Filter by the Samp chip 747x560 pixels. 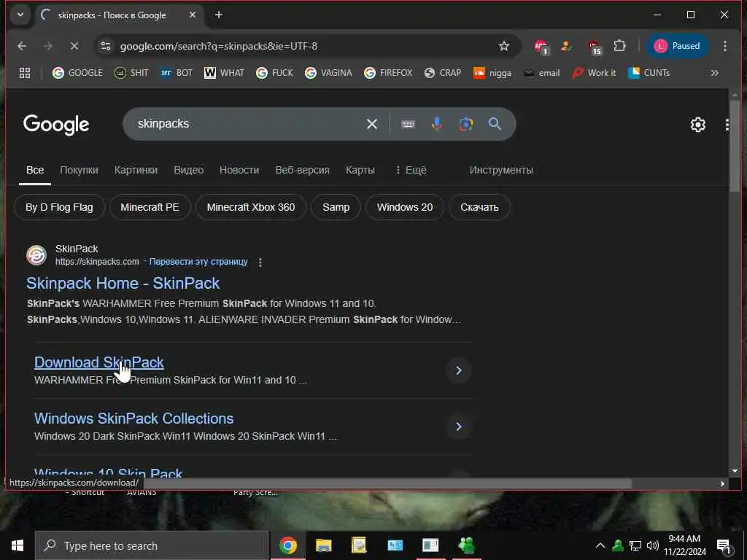336,207
